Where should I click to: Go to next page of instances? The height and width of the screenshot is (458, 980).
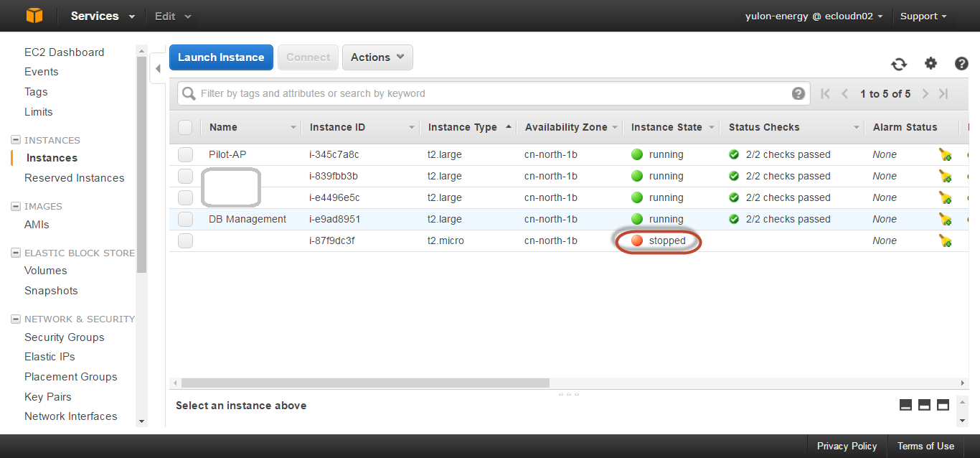pos(925,94)
